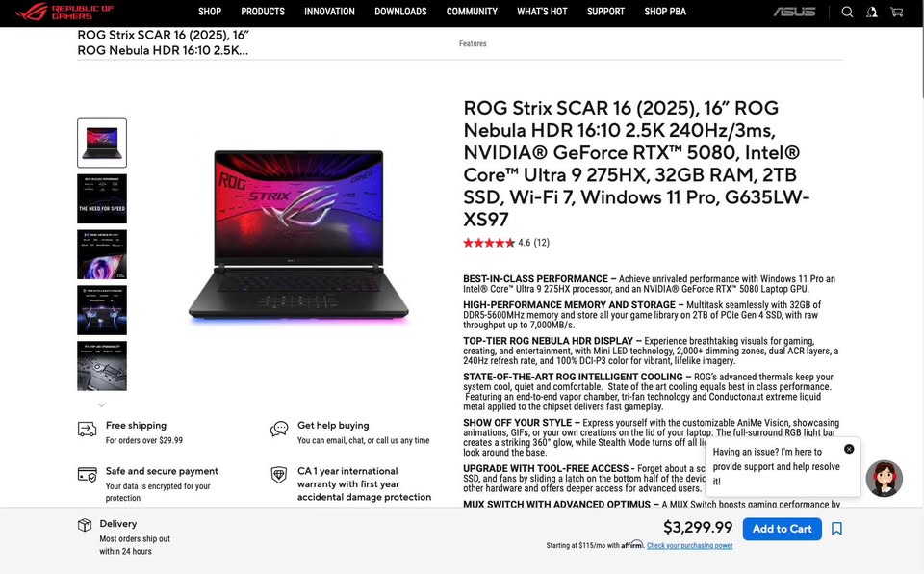
Task: Open the PRODUCTS menu
Action: pyautogui.click(x=263, y=12)
